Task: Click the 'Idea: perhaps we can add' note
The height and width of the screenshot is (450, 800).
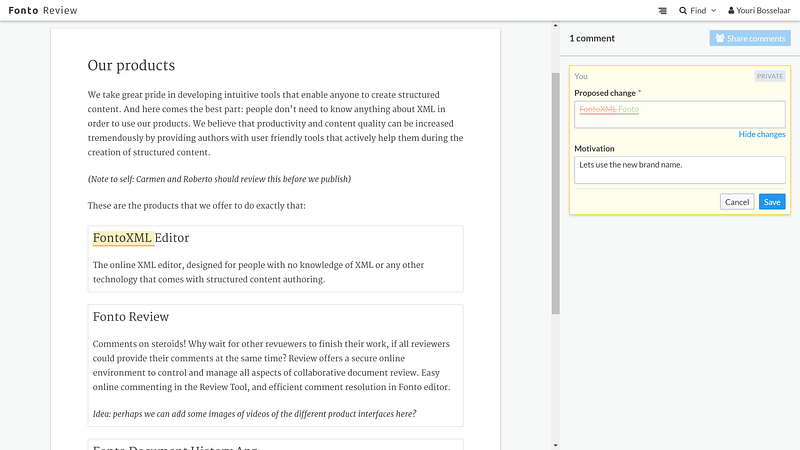Action: click(x=255, y=414)
